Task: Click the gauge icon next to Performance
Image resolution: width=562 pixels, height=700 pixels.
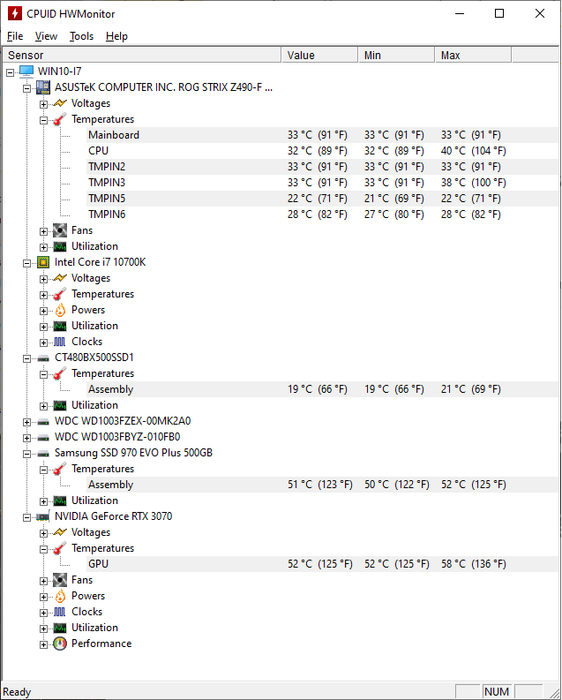Action: 60,644
